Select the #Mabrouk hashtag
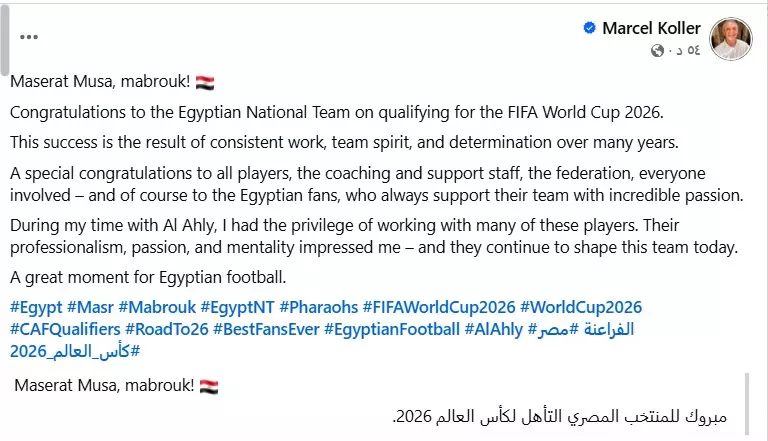768x441 pixels. coord(156,307)
